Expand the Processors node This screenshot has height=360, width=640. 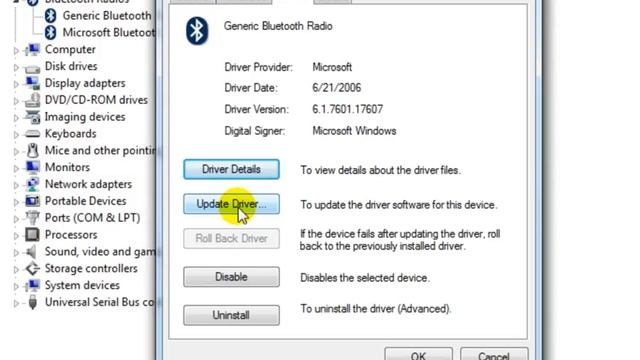[x=16, y=236]
